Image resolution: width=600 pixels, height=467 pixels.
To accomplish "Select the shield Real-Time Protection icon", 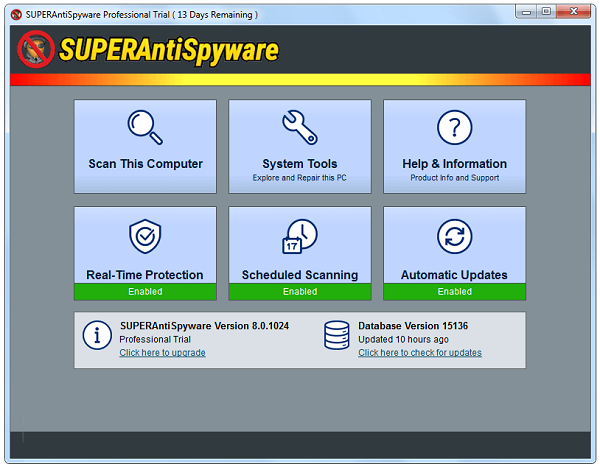I will tap(145, 237).
